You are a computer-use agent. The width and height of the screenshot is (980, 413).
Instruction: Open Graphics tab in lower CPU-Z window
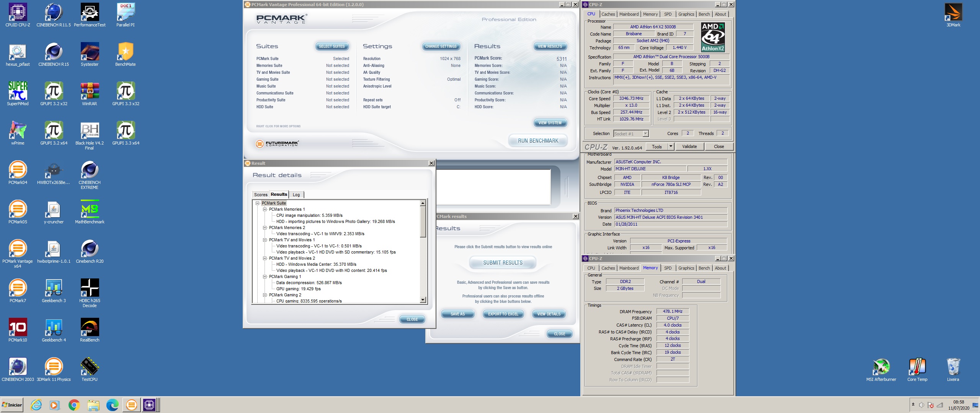[686, 268]
